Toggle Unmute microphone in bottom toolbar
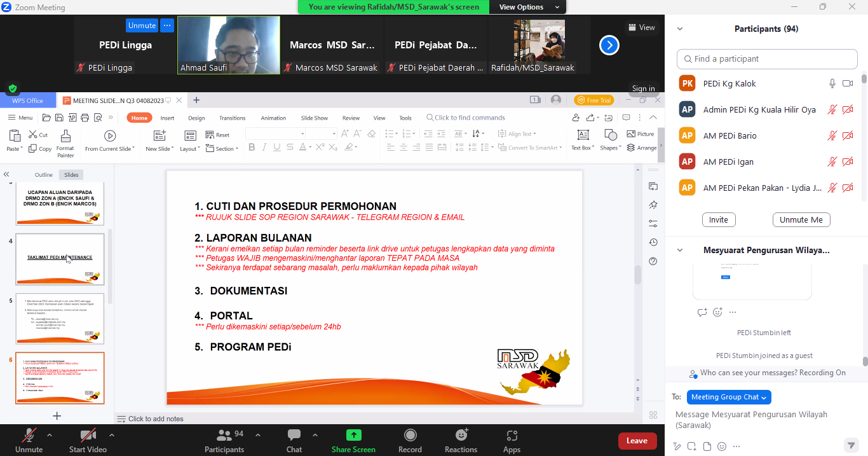 (x=29, y=436)
